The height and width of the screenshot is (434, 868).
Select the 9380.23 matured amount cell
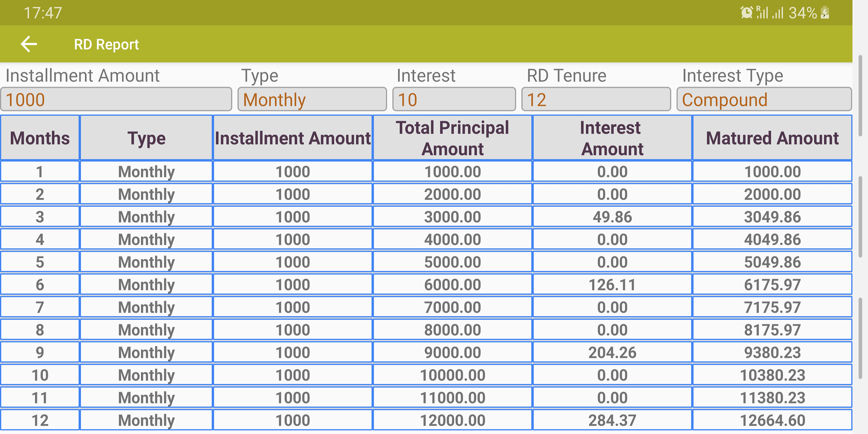point(772,352)
